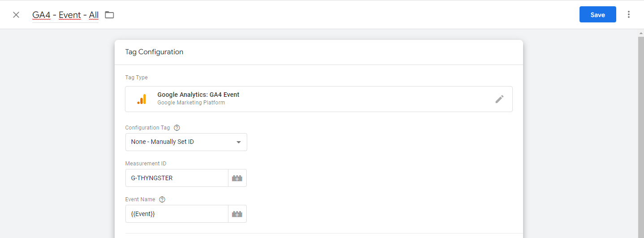Select the Google Analytics: GA4 Event title
Image resolution: width=644 pixels, height=238 pixels.
tap(198, 95)
